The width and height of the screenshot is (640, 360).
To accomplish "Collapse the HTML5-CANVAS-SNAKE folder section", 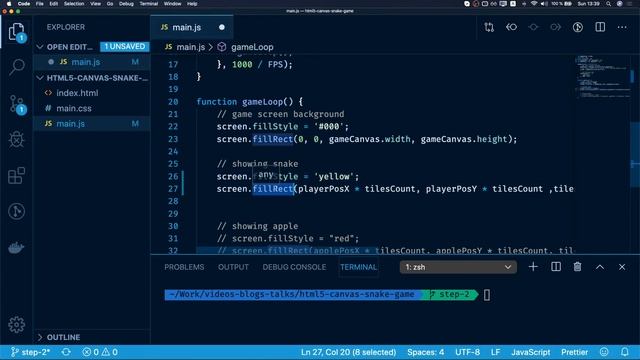I will click(x=92, y=78).
